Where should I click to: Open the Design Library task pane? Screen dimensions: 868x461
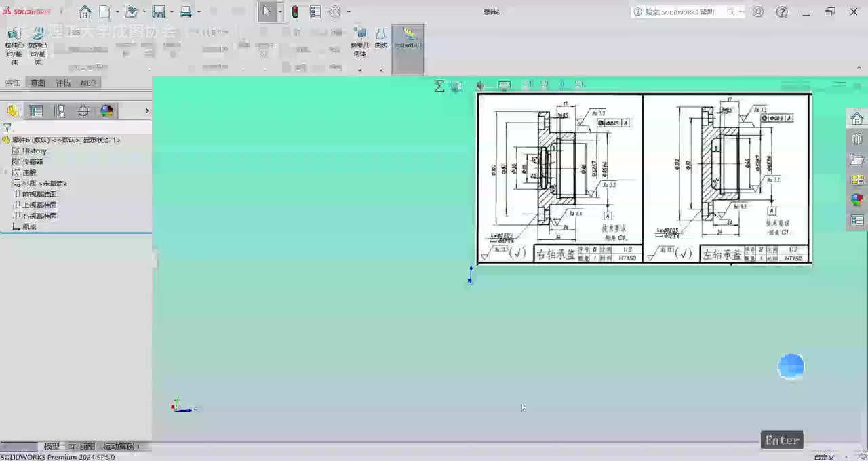click(x=857, y=139)
